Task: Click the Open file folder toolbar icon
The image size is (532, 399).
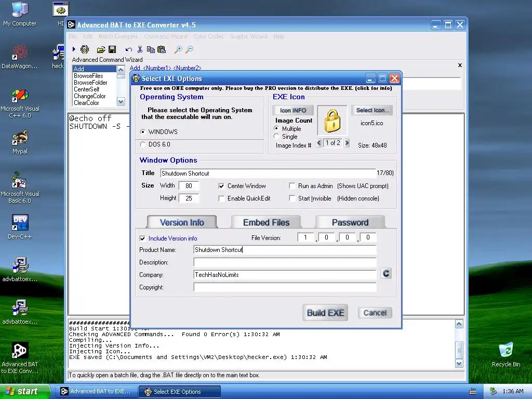Action: [101, 50]
